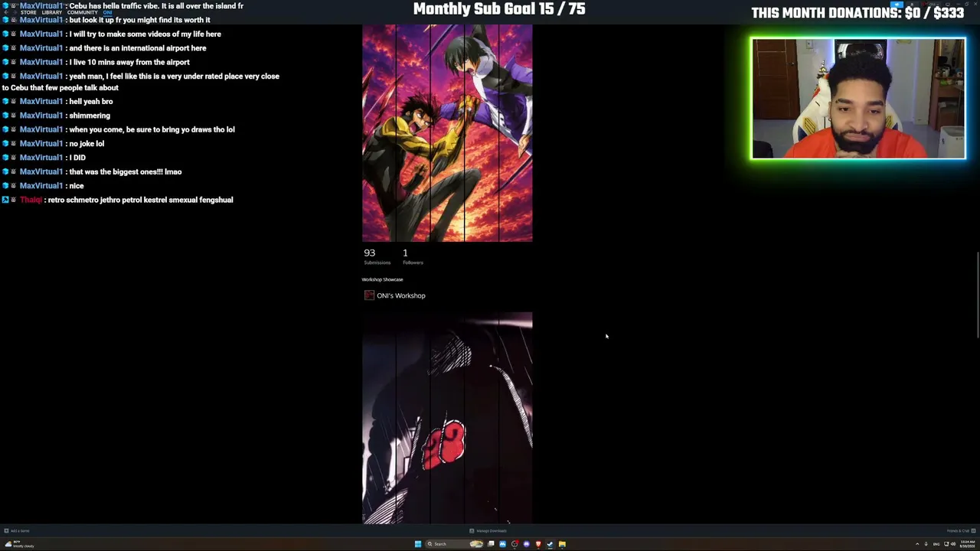This screenshot has height=551, width=980.
Task: Open the round app with red badge
Action: click(514, 544)
